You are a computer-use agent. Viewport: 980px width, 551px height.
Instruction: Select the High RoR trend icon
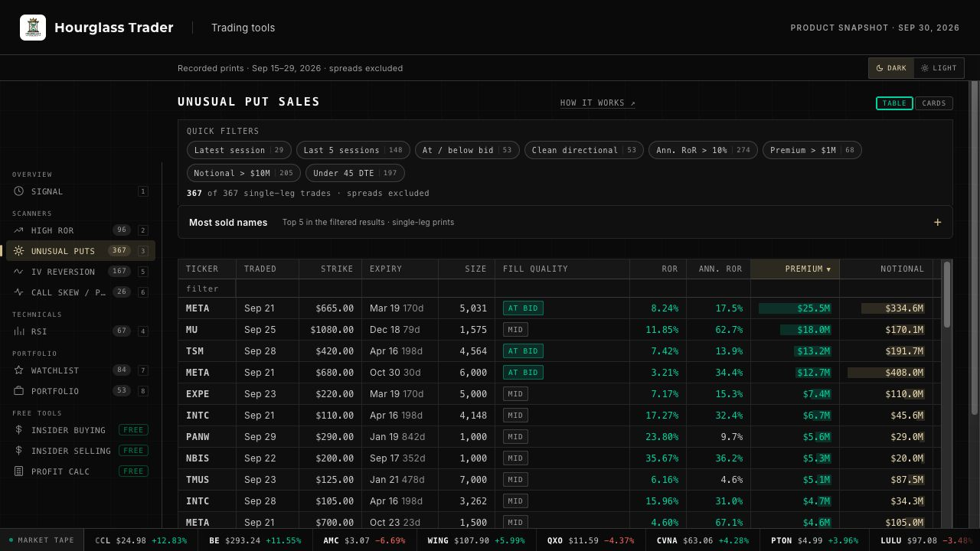[18, 230]
